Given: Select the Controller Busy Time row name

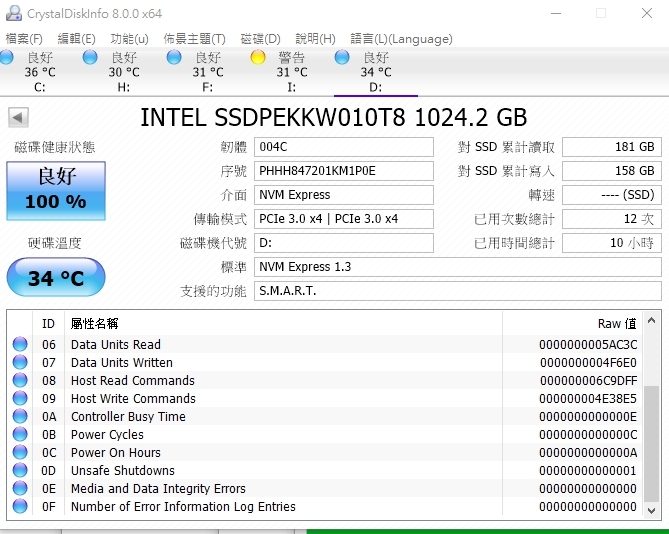Looking at the screenshot, I should [128, 416].
